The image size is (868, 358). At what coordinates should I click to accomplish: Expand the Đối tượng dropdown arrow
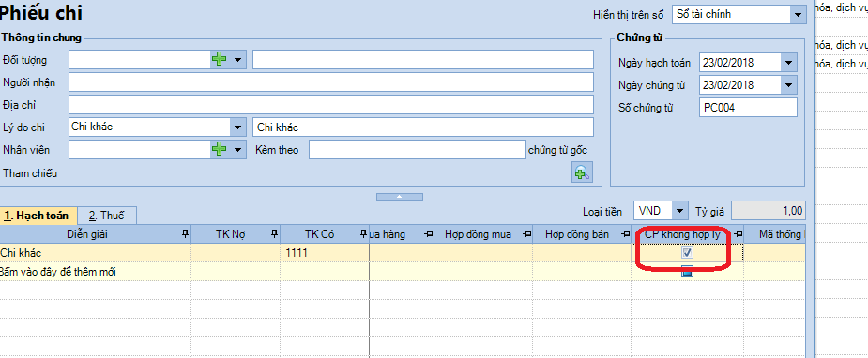pyautogui.click(x=237, y=60)
